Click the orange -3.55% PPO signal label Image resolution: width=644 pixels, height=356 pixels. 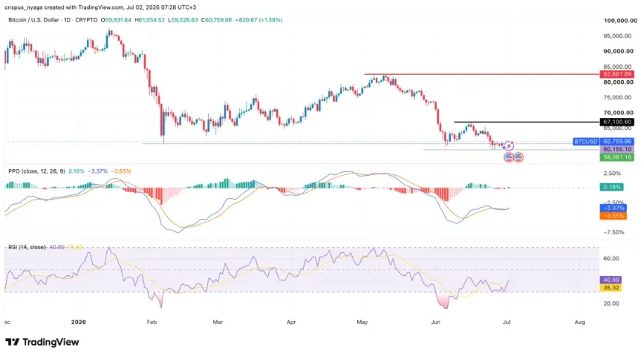(613, 215)
